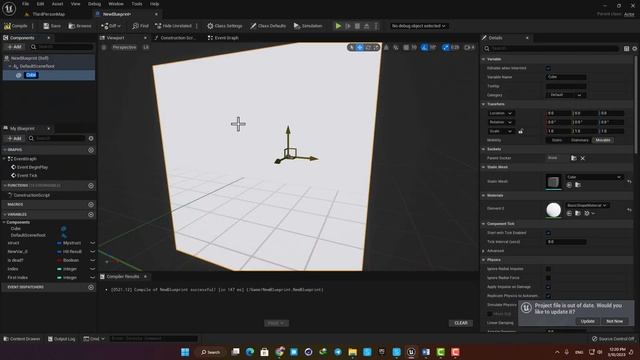Screen dimensions: 640x360
Task: Open Output Log
Action: pyautogui.click(x=62, y=339)
